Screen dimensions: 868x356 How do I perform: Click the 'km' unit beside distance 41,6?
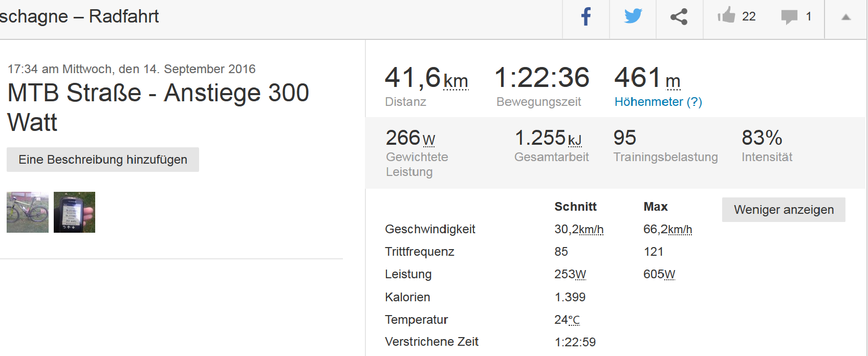455,81
